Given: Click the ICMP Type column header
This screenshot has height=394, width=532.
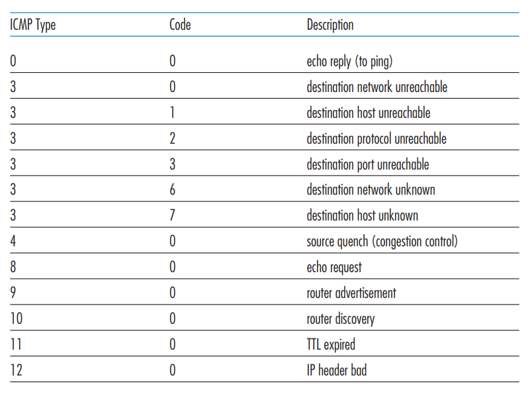Looking at the screenshot, I should (x=32, y=25).
